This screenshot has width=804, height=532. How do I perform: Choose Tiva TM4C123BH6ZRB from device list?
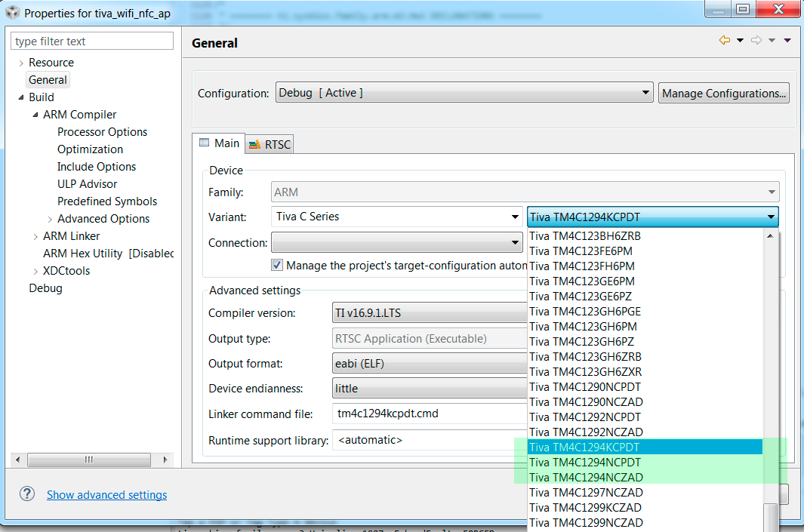(645, 236)
